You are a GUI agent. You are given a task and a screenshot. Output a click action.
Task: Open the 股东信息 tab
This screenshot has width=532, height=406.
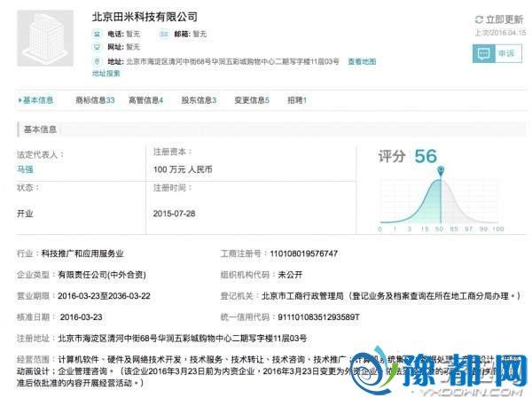tap(199, 101)
